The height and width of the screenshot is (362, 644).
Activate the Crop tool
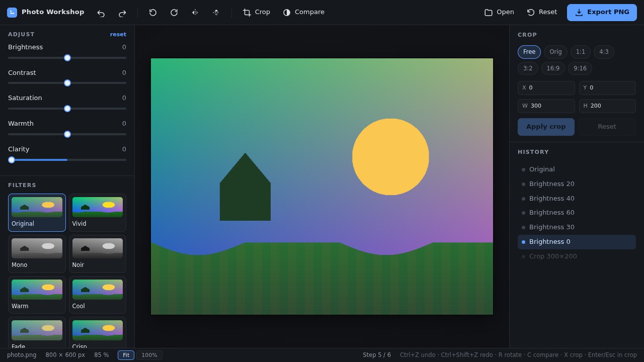[257, 13]
